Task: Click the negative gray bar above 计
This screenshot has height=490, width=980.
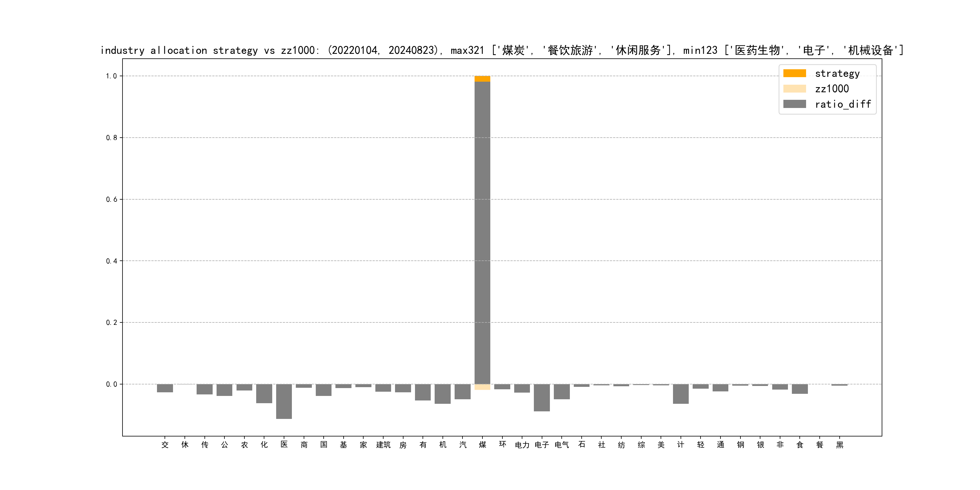Action: [681, 394]
